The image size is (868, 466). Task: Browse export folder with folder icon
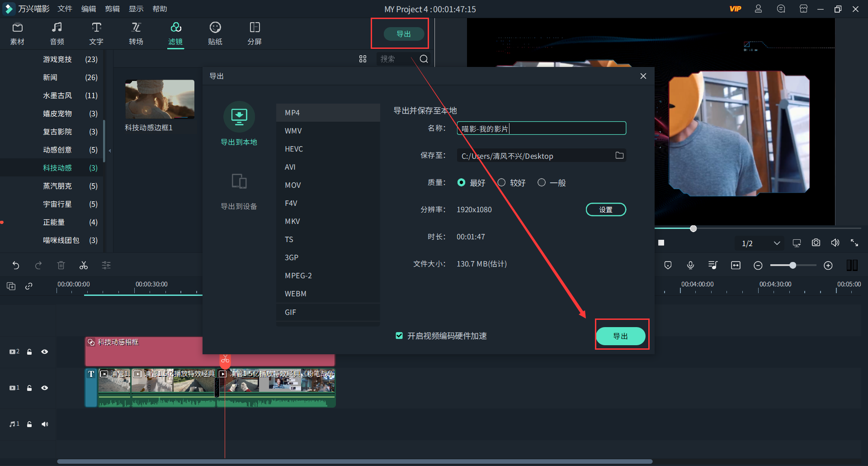pyautogui.click(x=620, y=155)
